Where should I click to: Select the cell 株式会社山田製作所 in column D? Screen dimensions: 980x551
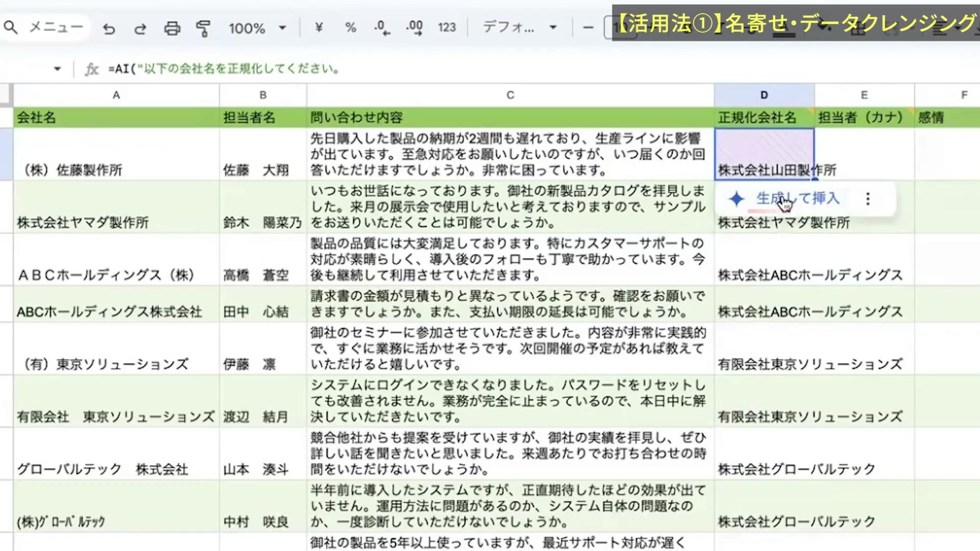pos(764,154)
